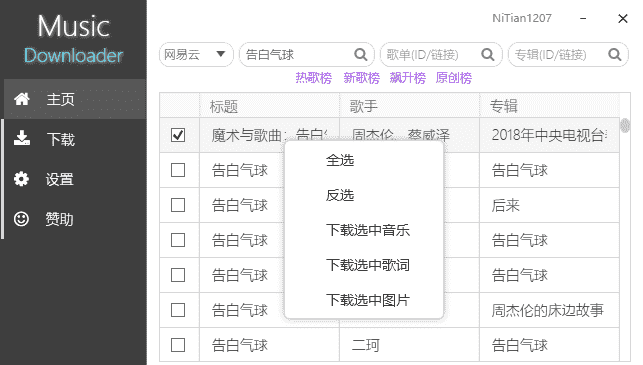
Task: Focus the 专辑(ID/链接) input field
Action: point(560,55)
